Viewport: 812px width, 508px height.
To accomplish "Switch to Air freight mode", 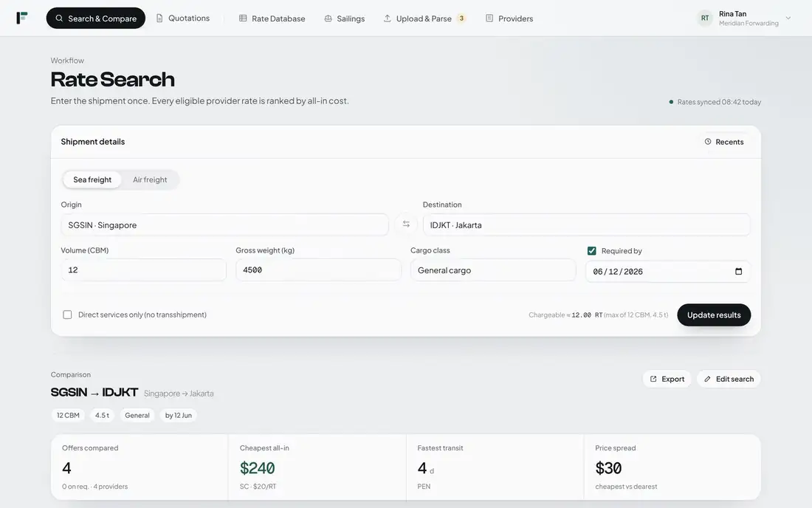I will pyautogui.click(x=150, y=179).
